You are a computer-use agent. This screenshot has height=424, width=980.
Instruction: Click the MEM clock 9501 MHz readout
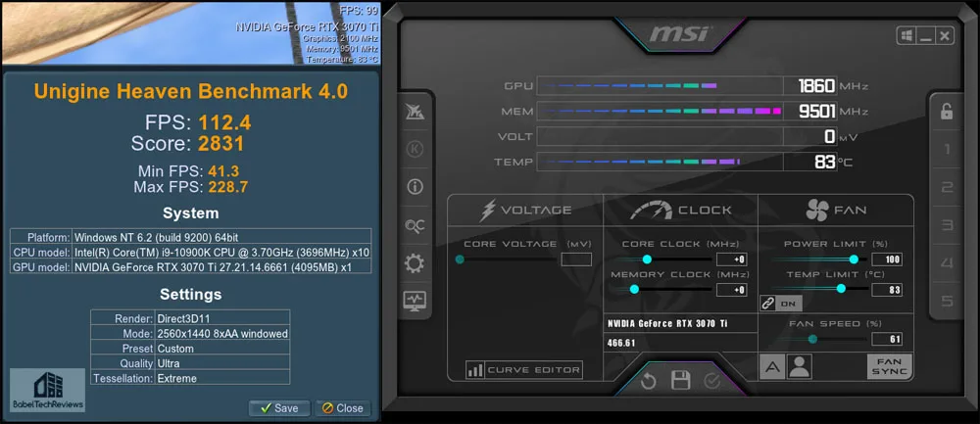pos(810,112)
